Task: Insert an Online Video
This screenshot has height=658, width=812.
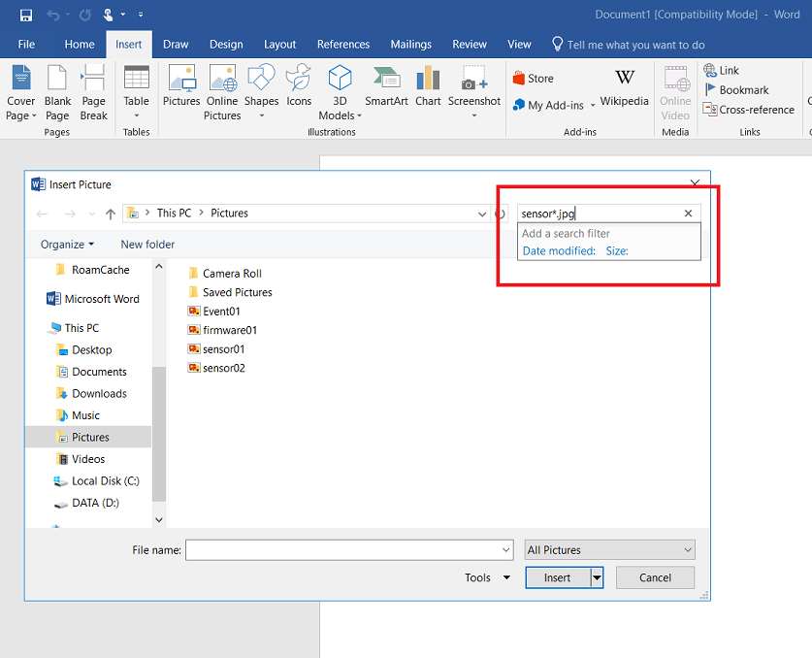Action: [675, 93]
